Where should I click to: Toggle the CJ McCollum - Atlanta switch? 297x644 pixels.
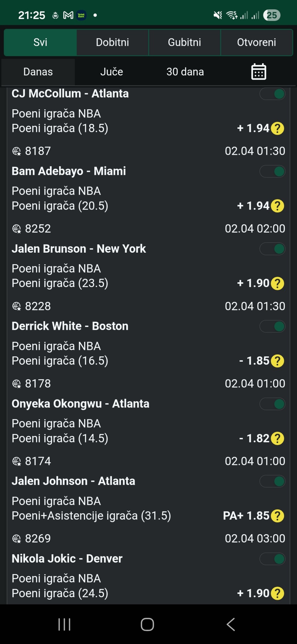[x=273, y=94]
